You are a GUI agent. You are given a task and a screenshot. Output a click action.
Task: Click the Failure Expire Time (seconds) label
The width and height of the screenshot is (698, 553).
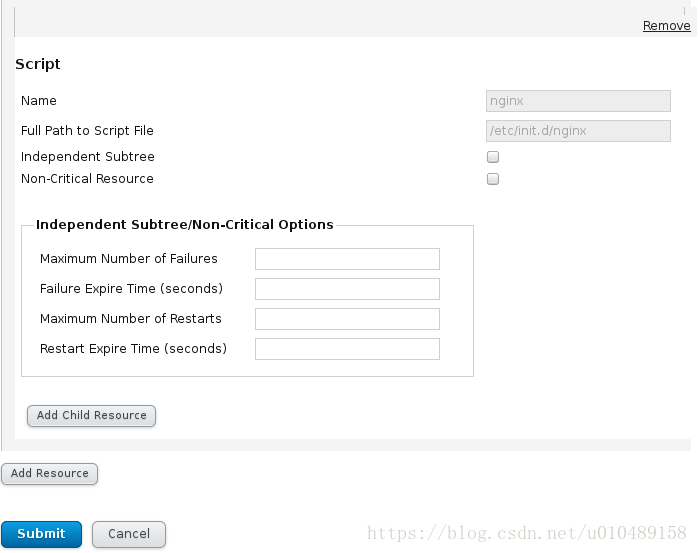(x=131, y=289)
